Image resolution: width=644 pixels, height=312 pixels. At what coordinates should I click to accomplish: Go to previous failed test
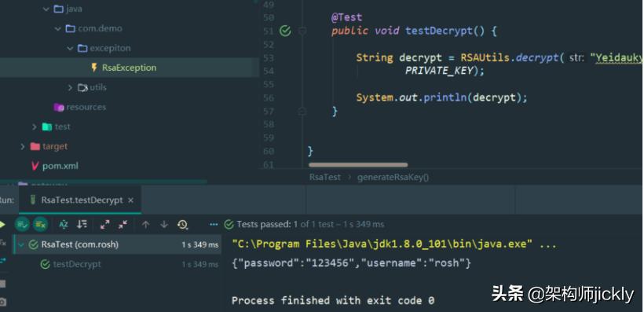coord(146,225)
